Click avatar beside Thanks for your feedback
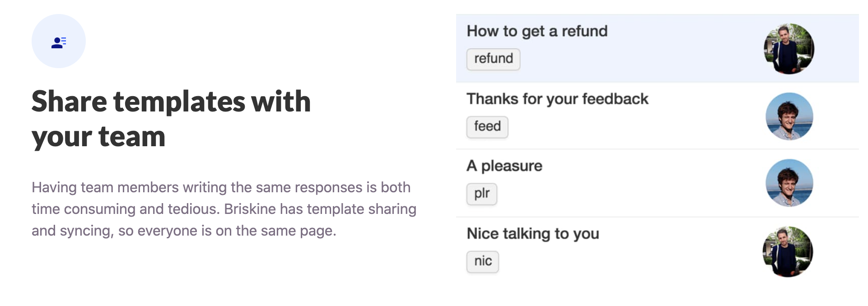This screenshot has height=306, width=868. pyautogui.click(x=789, y=116)
